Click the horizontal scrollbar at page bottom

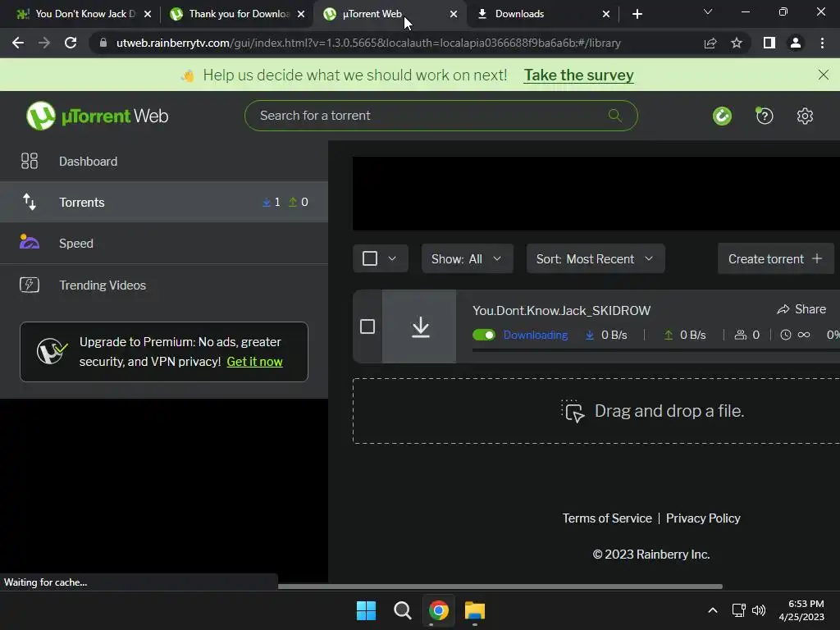pyautogui.click(x=500, y=586)
